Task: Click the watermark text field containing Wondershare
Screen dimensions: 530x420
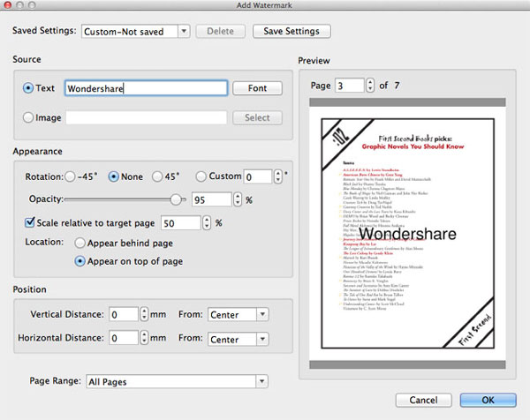Action: point(146,88)
